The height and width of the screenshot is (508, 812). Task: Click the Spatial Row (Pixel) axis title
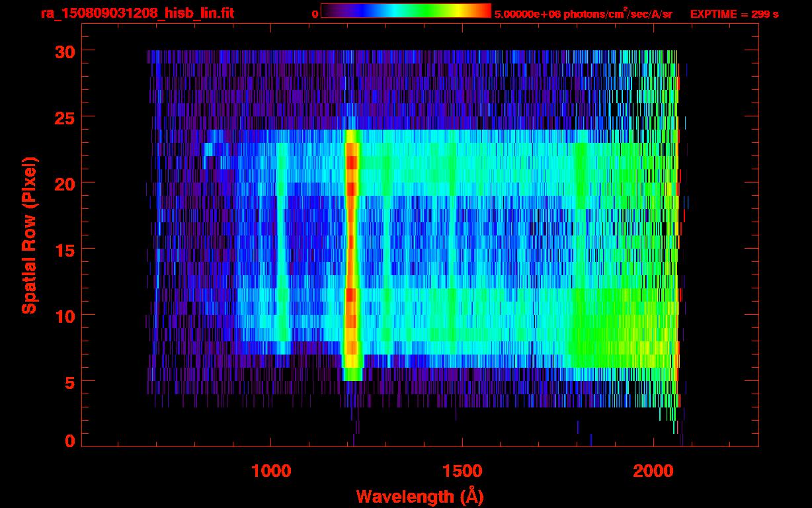point(29,235)
